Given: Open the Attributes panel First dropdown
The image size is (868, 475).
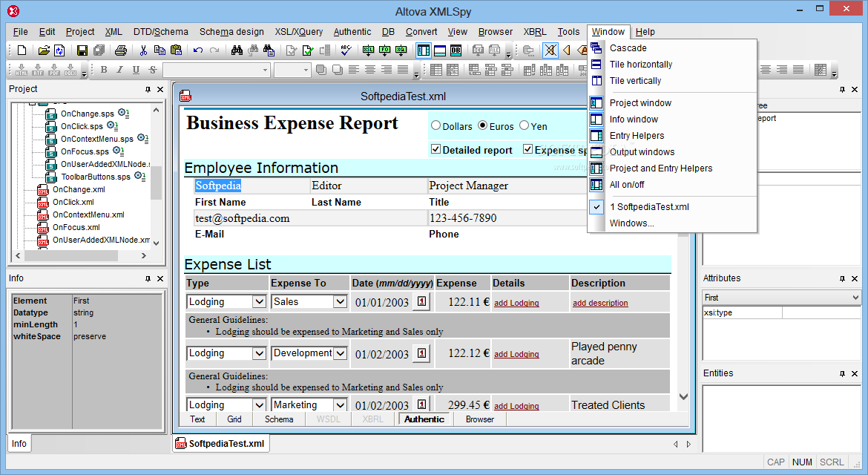Looking at the screenshot, I should click(855, 298).
